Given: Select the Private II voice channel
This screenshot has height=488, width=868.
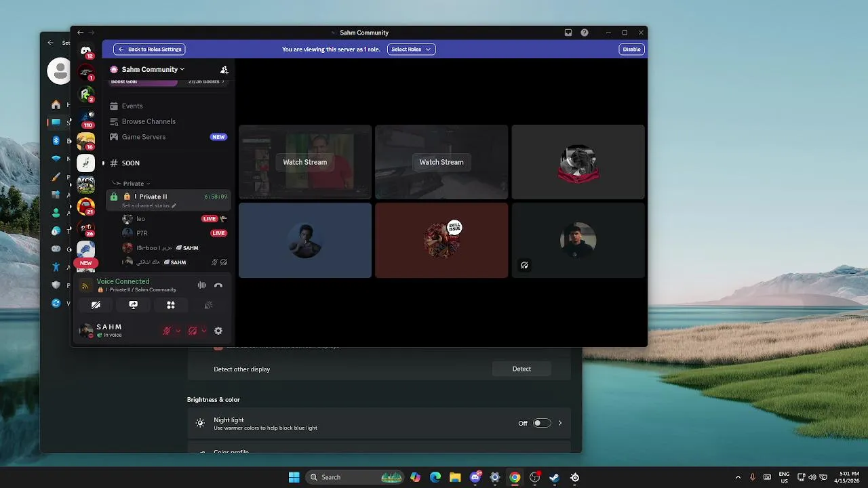Looking at the screenshot, I should click(x=167, y=200).
